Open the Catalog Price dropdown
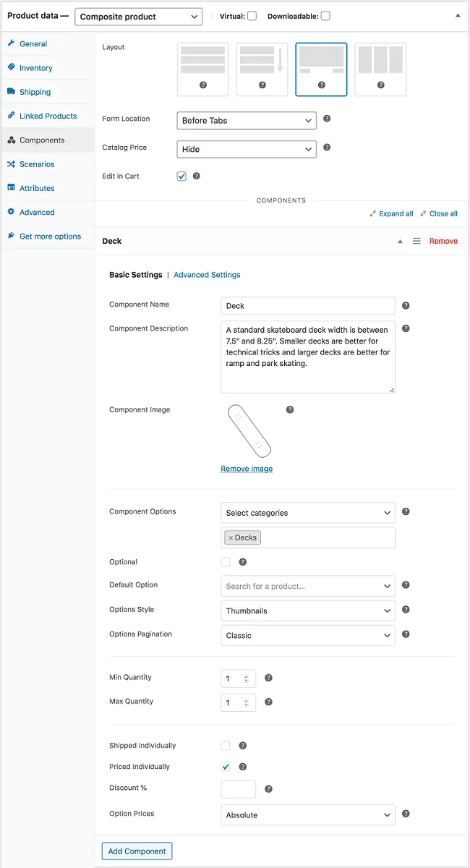This screenshot has height=868, width=470. pos(247,149)
